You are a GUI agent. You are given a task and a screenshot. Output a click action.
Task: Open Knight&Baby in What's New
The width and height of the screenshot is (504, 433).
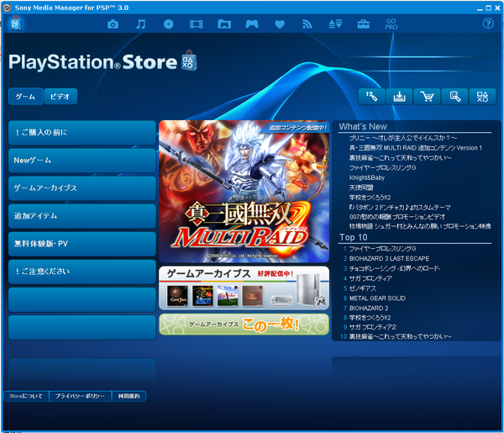pos(367,177)
